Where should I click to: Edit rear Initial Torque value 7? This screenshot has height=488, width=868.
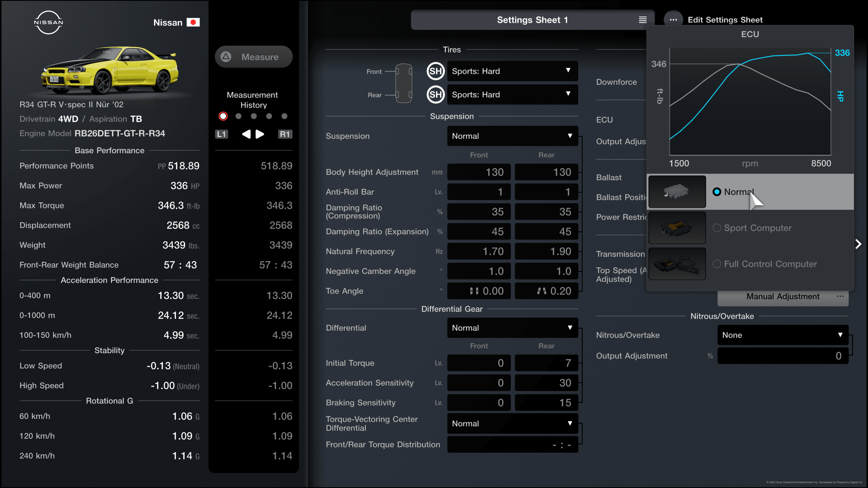(546, 363)
